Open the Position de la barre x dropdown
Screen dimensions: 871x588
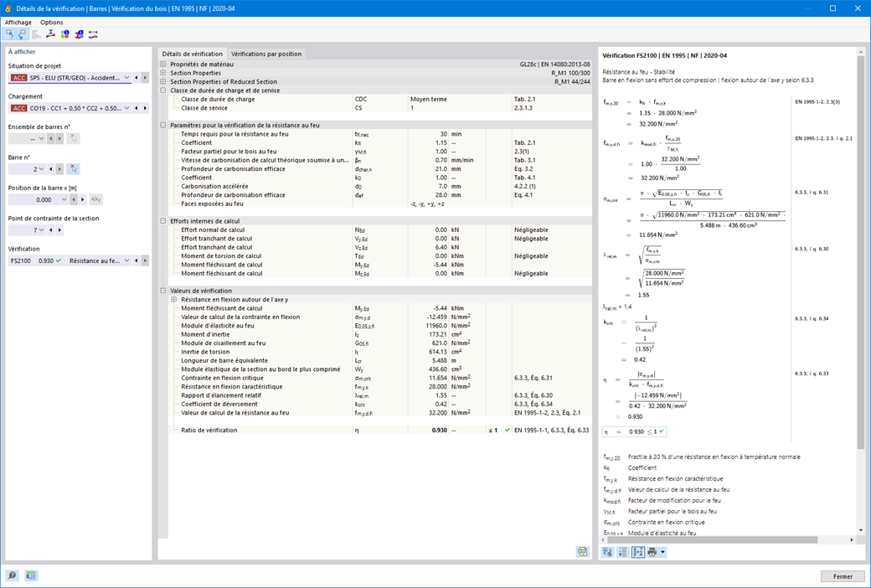64,199
